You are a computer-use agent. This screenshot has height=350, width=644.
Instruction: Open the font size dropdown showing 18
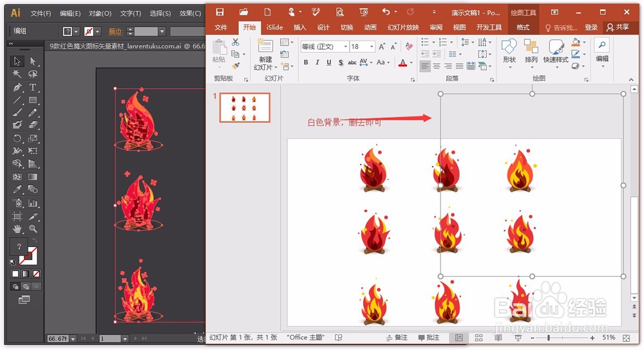(x=372, y=47)
